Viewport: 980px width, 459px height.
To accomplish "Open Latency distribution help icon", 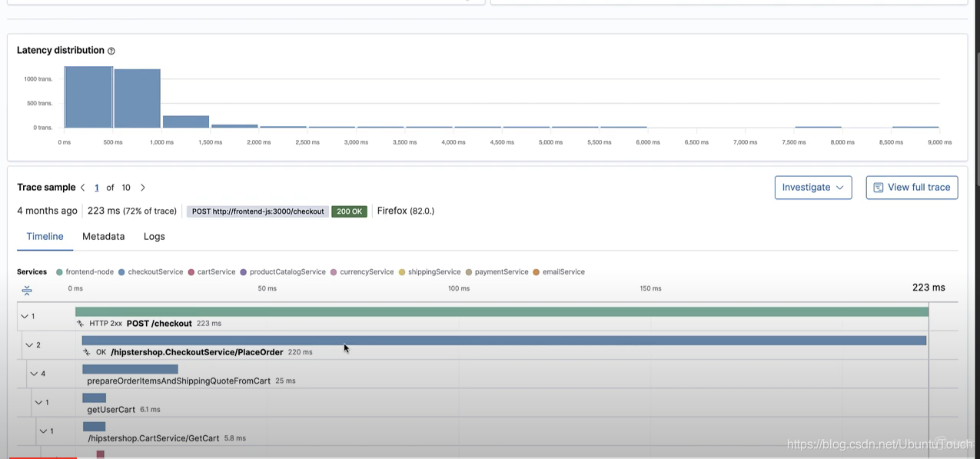I will pos(111,51).
